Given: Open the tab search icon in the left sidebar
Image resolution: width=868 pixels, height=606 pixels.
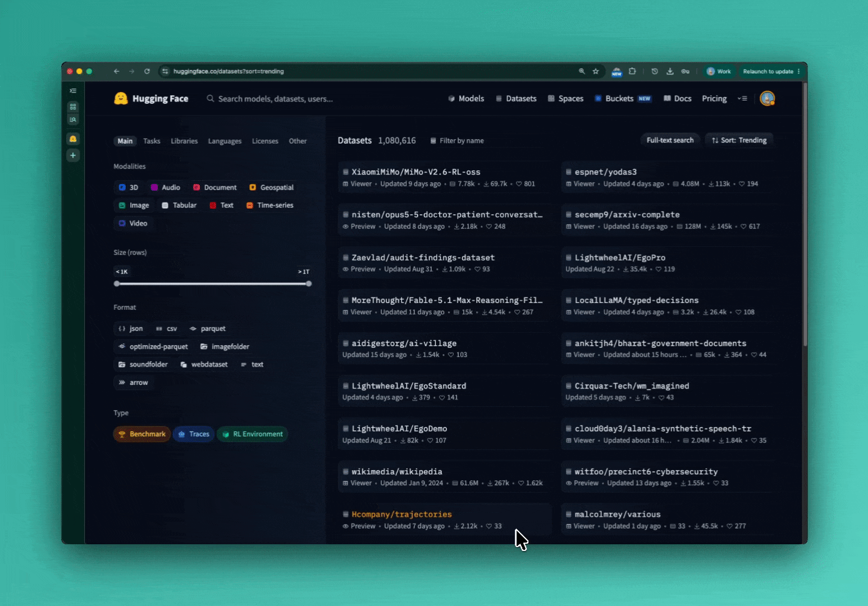Looking at the screenshot, I should coord(73,120).
